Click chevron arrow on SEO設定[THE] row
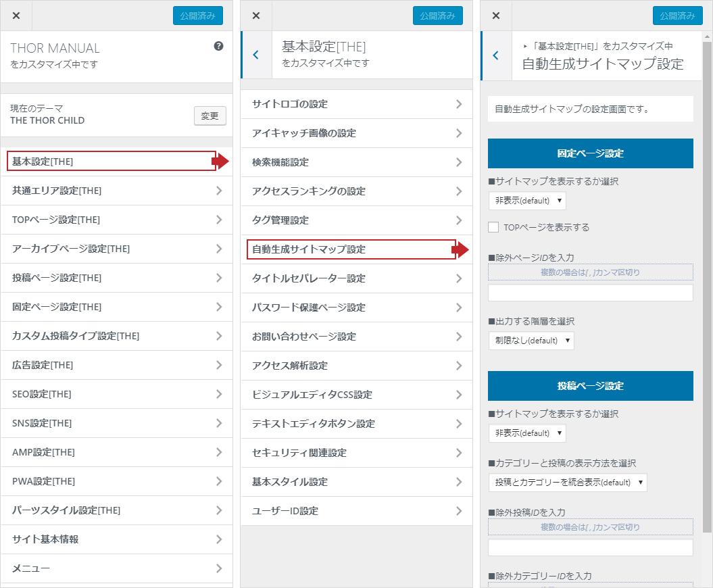The height and width of the screenshot is (588, 713). pos(218,394)
